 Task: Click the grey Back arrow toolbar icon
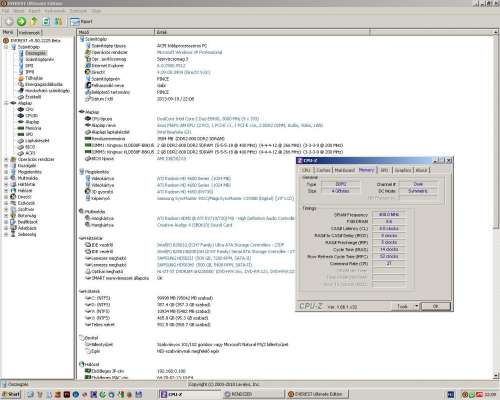pyautogui.click(x=9, y=22)
